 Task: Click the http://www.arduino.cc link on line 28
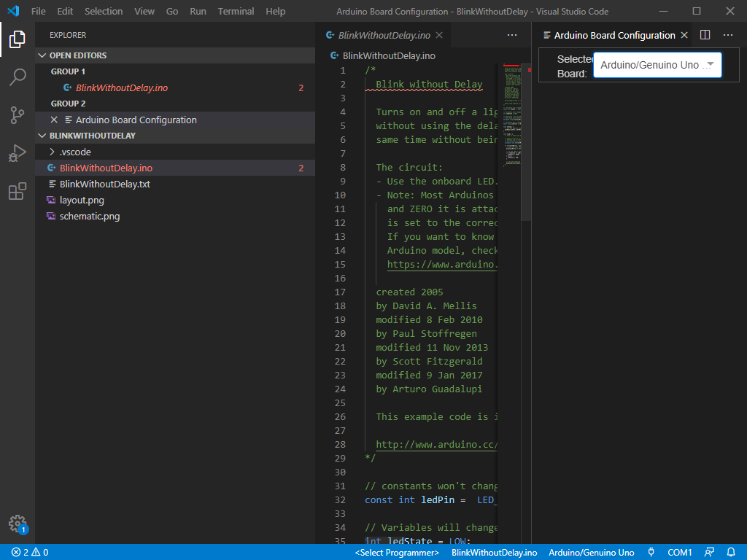click(436, 444)
